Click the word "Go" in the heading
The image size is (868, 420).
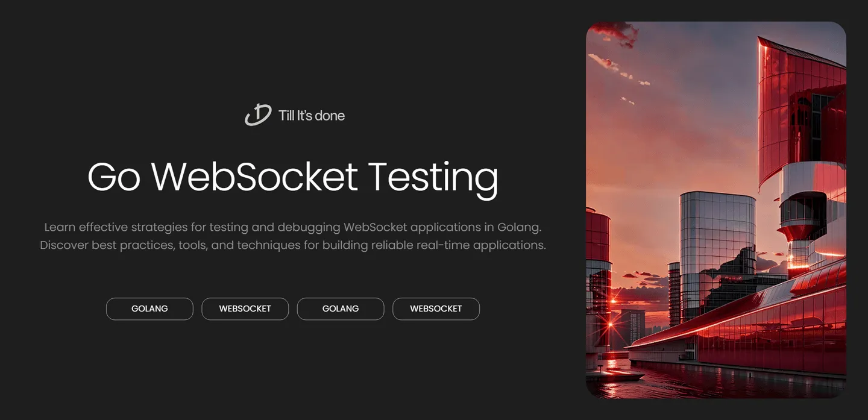point(114,177)
